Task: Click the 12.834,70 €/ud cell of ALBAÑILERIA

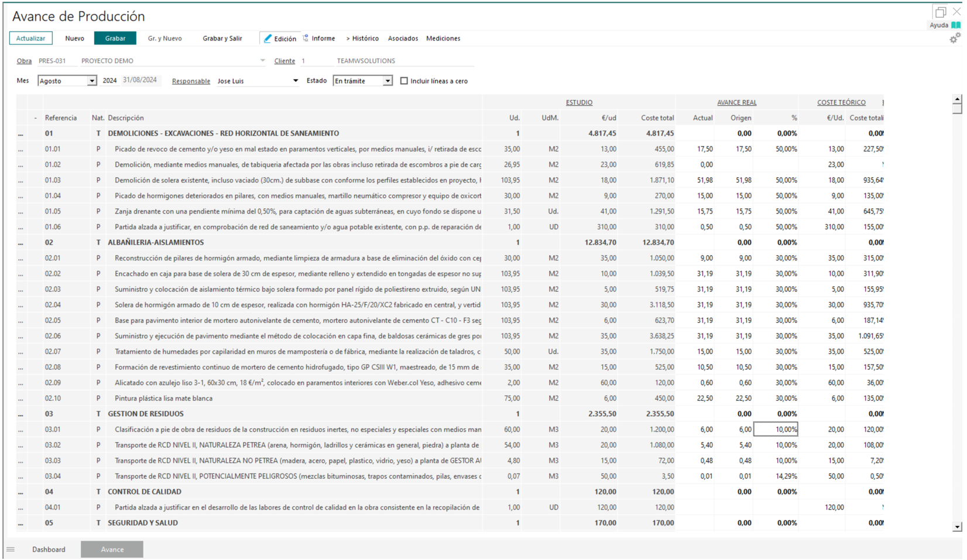Action: click(600, 242)
